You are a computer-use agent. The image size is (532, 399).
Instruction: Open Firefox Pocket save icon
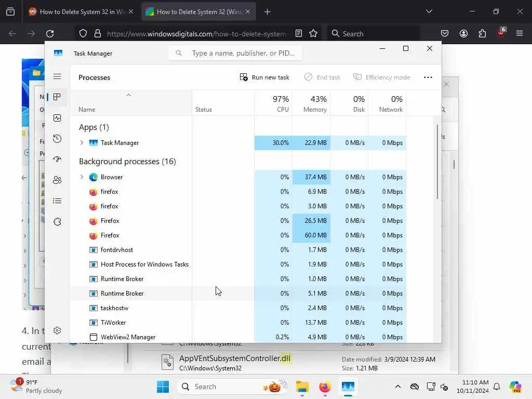(x=445, y=34)
